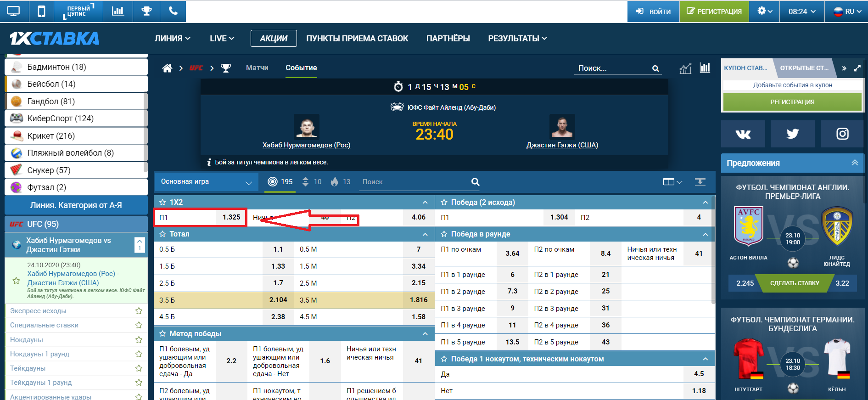This screenshot has height=400, width=868.
Task: Click the ВОЙТИ login button
Action: pos(653,11)
